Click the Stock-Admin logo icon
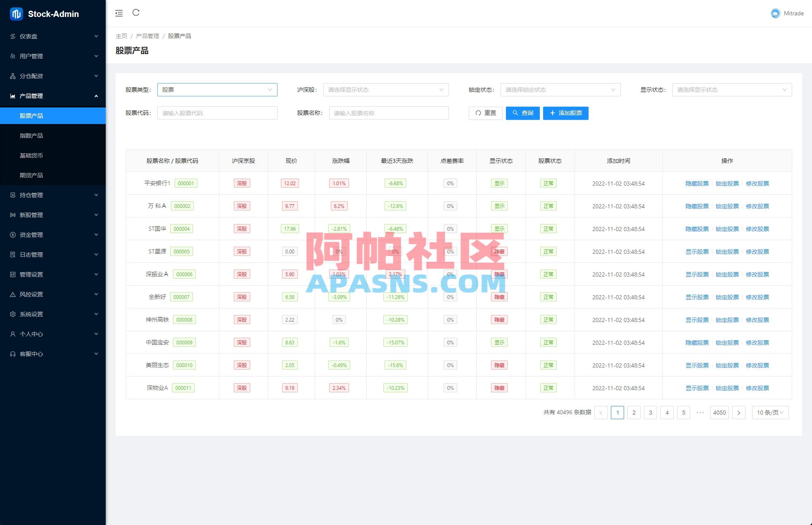Image resolution: width=812 pixels, height=525 pixels. (x=16, y=14)
